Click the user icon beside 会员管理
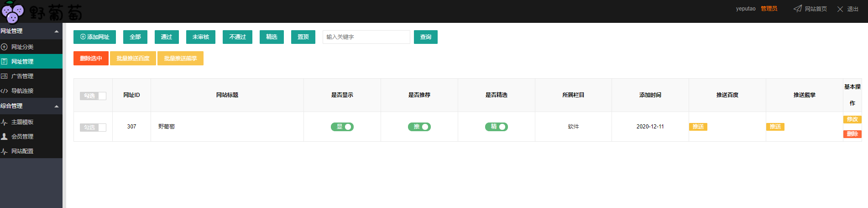The height and width of the screenshot is (208, 868). coord(4,136)
